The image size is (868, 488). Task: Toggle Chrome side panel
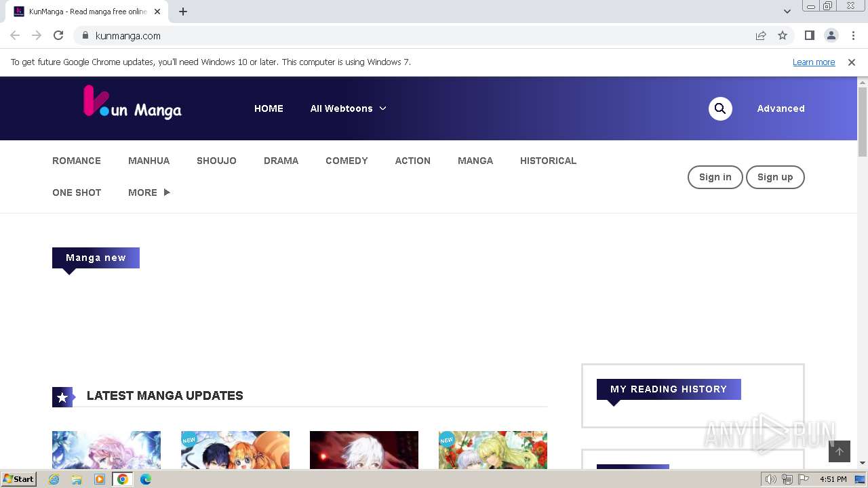809,35
